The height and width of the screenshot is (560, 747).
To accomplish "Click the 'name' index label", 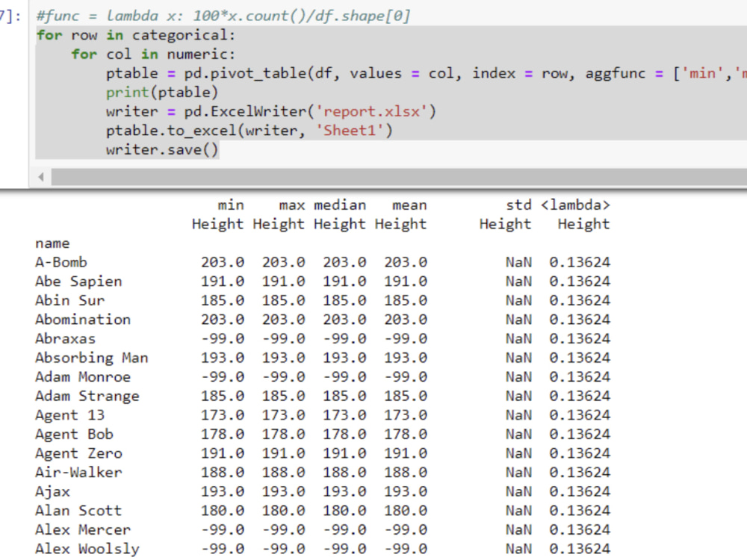I will [x=52, y=244].
